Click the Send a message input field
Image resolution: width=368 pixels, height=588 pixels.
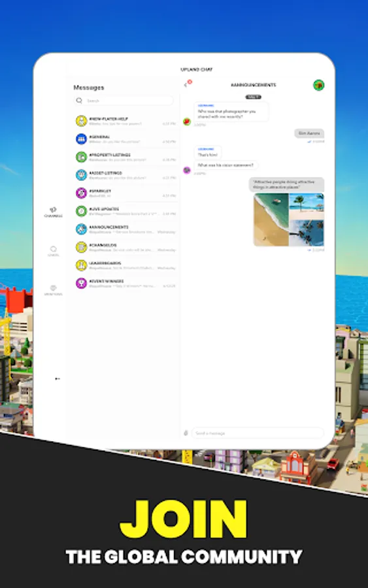point(258,433)
